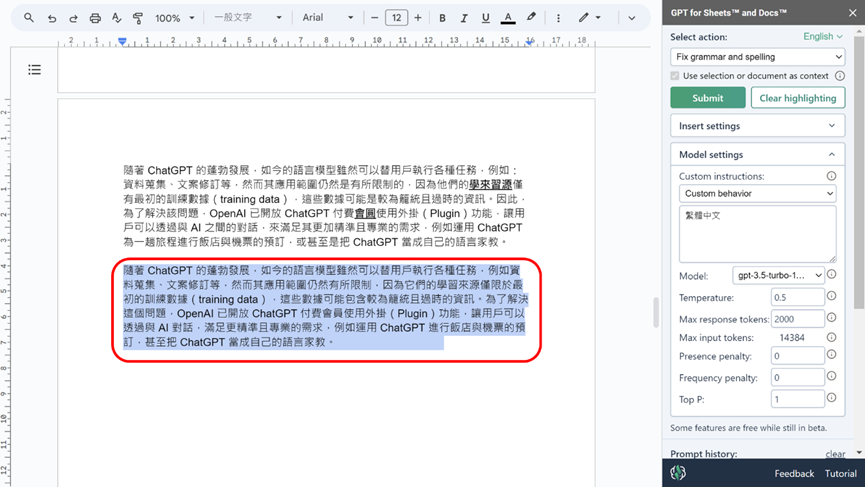Toggle Use selection or document as context

tap(675, 76)
